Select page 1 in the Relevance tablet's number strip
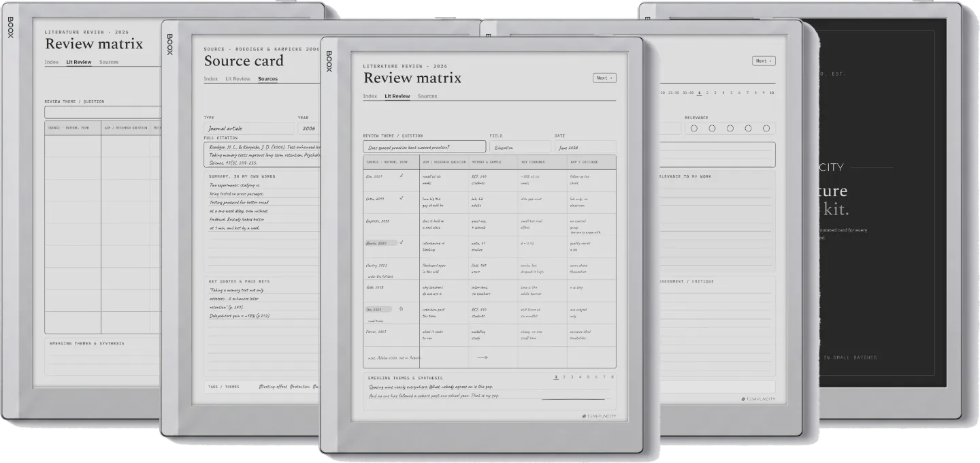 click(700, 93)
